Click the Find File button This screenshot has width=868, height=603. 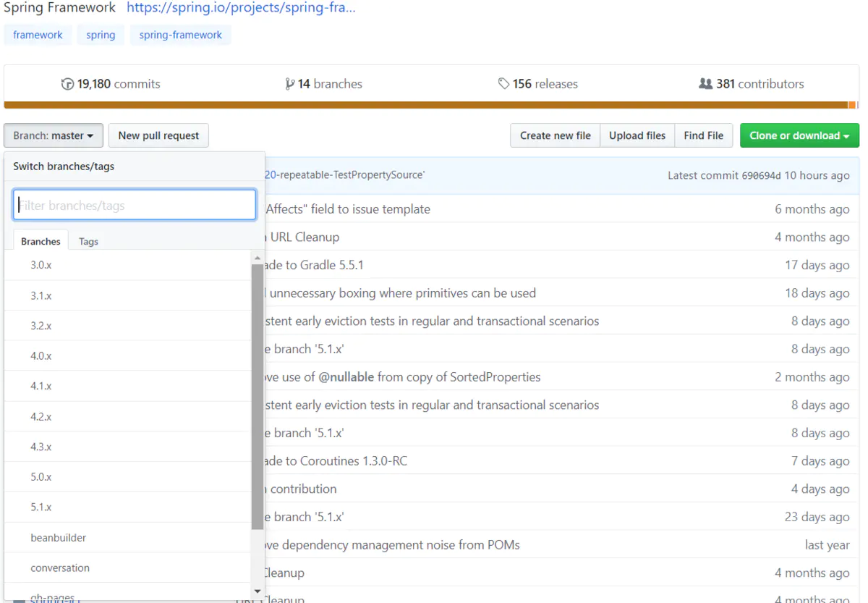tap(703, 135)
